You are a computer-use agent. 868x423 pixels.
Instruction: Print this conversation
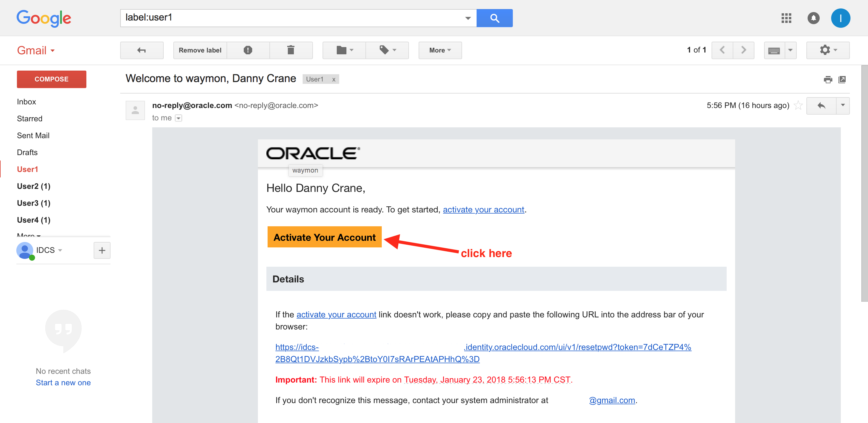pyautogui.click(x=828, y=79)
